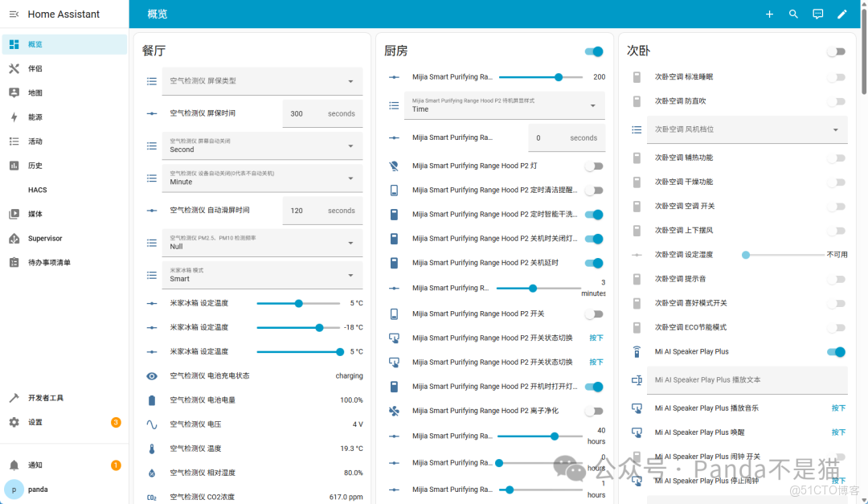Click 按下 for the first 开关状态切换
The width and height of the screenshot is (868, 504).
point(596,338)
